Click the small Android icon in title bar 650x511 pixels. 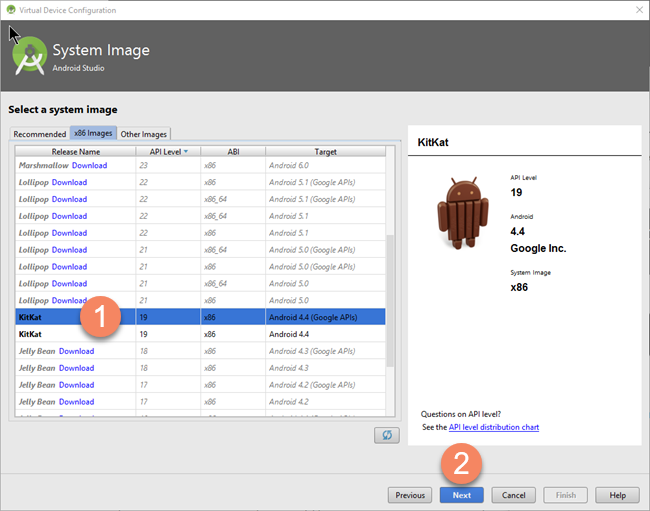pyautogui.click(x=11, y=10)
